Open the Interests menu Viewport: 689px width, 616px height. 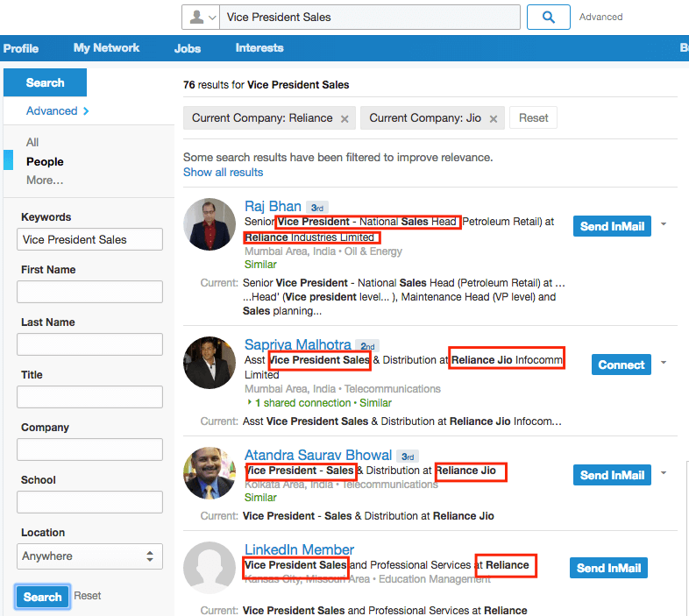click(x=259, y=48)
